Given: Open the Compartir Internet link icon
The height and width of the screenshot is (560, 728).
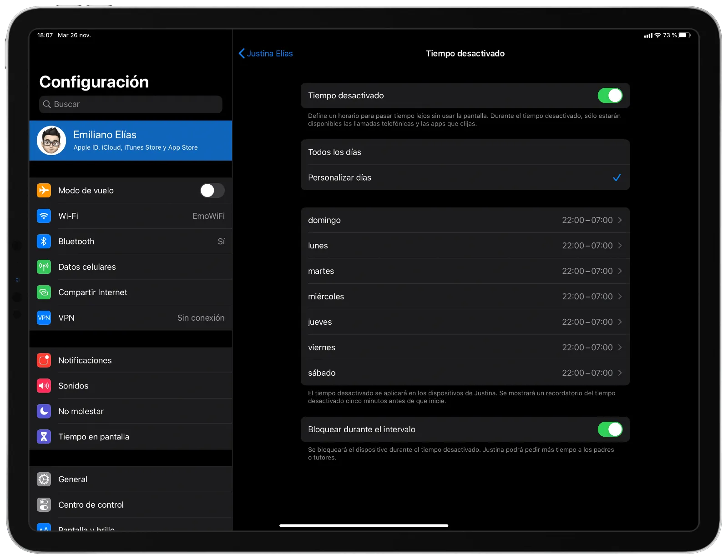Looking at the screenshot, I should [44, 293].
